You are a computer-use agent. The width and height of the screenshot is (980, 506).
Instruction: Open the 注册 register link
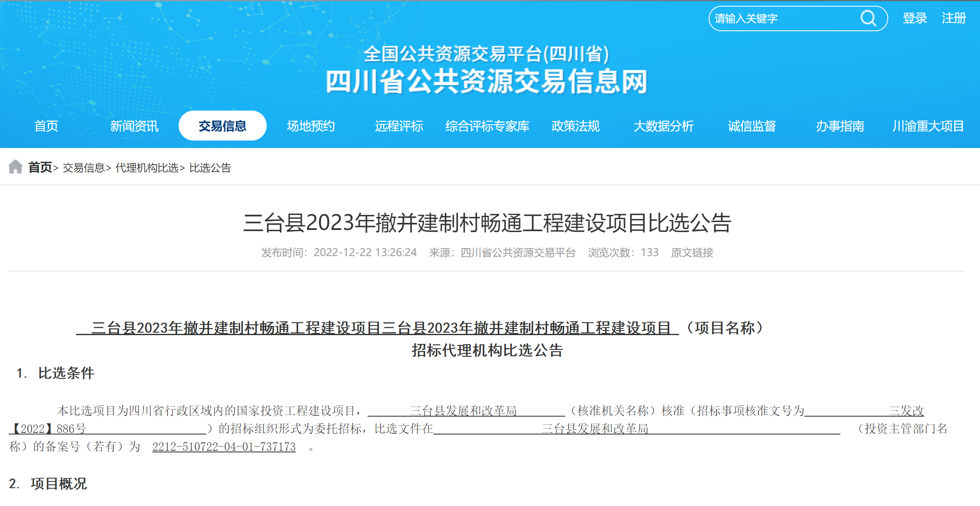coord(954,18)
